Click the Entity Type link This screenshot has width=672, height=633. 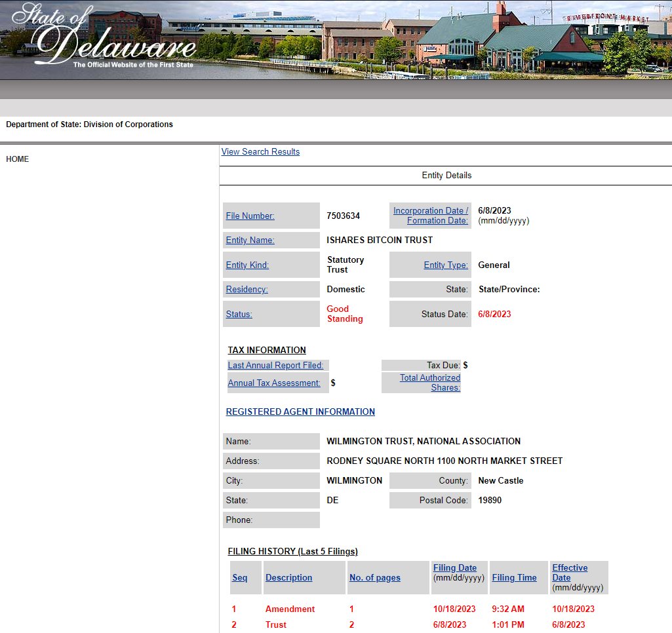click(x=446, y=265)
